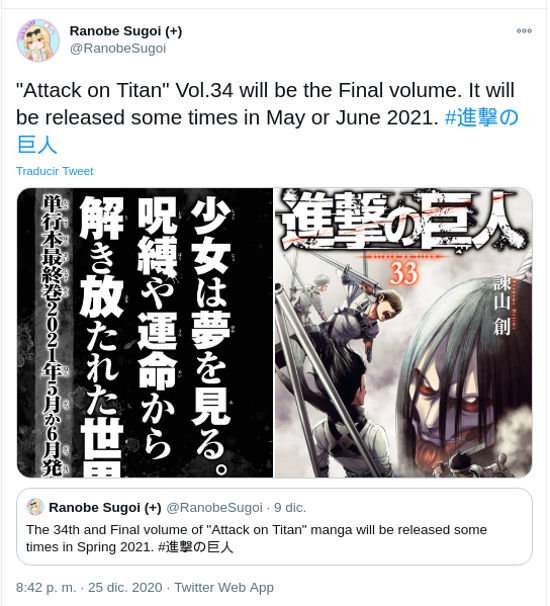This screenshot has height=606, width=550.
Task: Open the Ranobe Sugoi (+) display name
Action: tap(126, 31)
